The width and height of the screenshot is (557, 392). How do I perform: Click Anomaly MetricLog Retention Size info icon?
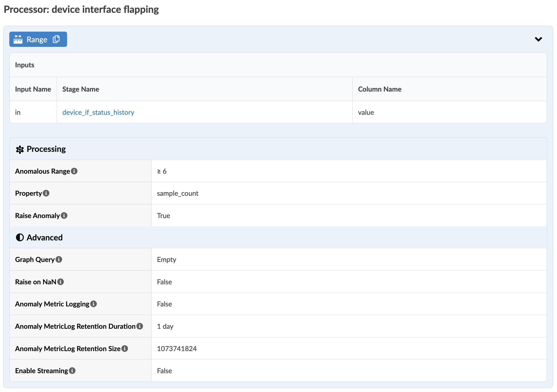click(x=125, y=348)
